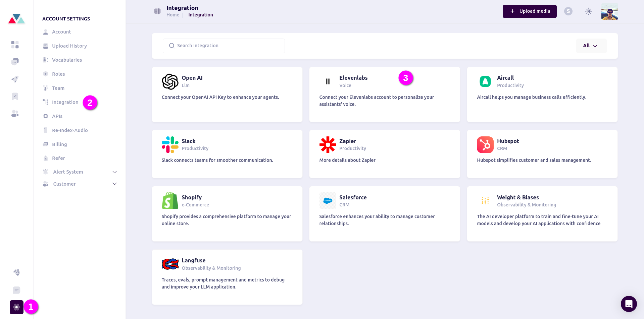Open the Elevenlabs card title

point(353,78)
